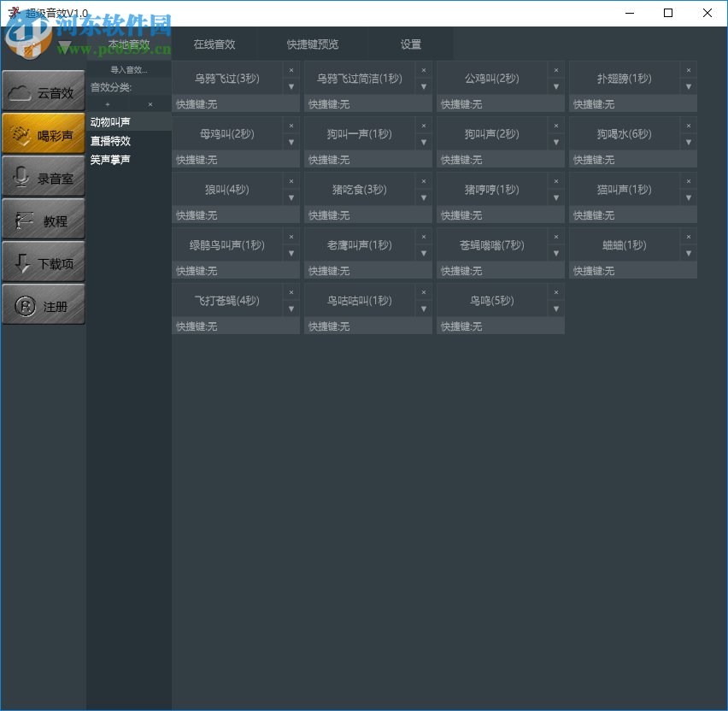Remove the 猫叫声(1秒) sound
The height and width of the screenshot is (711, 728).
689,181
